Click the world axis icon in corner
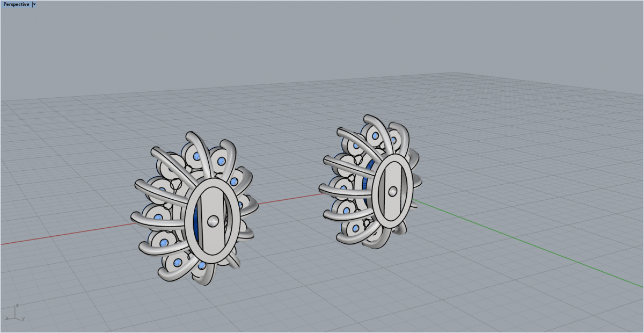Image resolution: width=644 pixels, height=333 pixels. (x=16, y=312)
